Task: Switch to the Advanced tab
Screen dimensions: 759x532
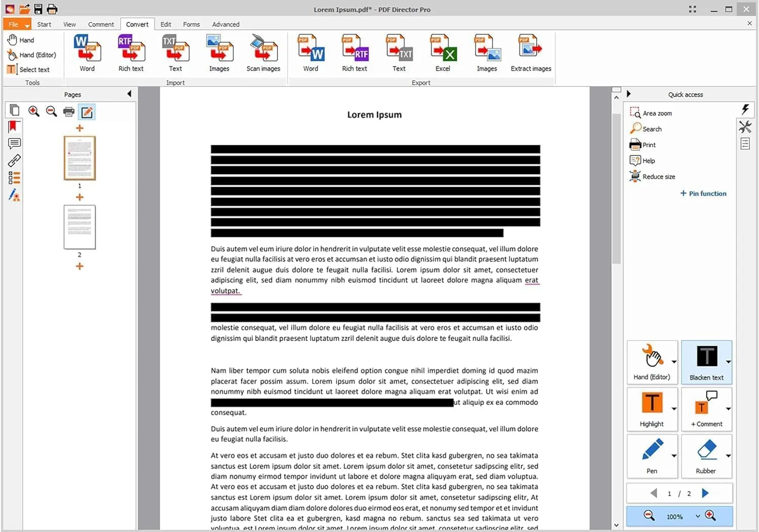Action: tap(226, 24)
